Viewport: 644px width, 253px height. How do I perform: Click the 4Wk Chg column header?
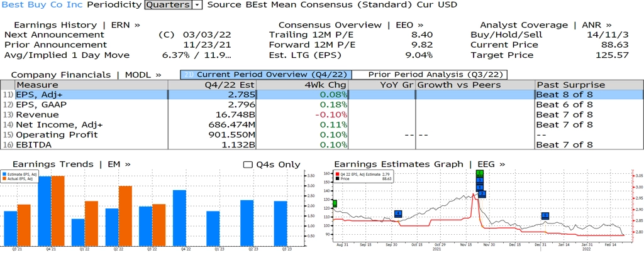click(301, 85)
